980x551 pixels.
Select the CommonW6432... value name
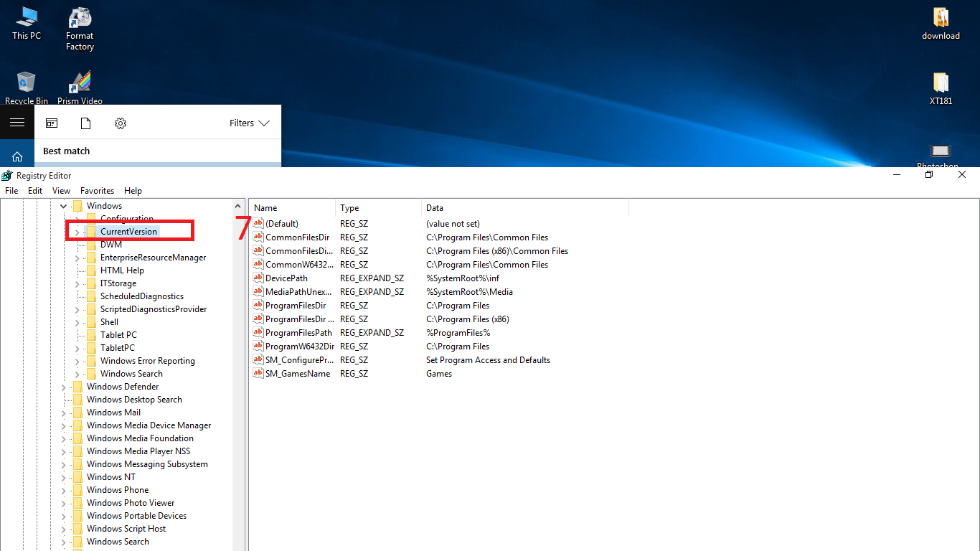tap(299, 265)
